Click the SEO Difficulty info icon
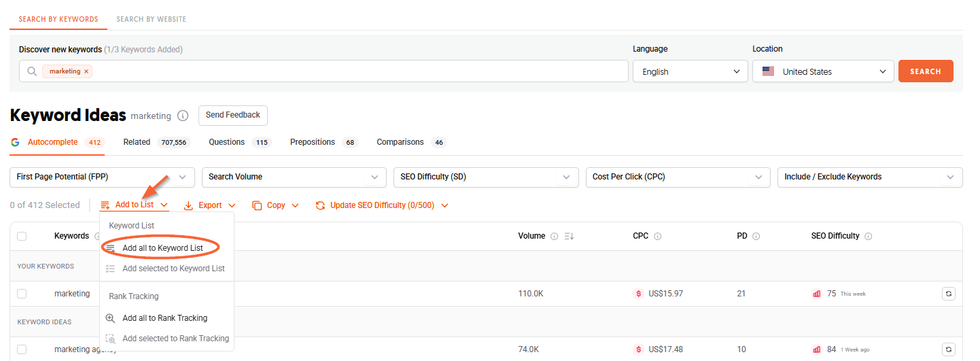Viewport: 980px width, 361px height. point(869,236)
